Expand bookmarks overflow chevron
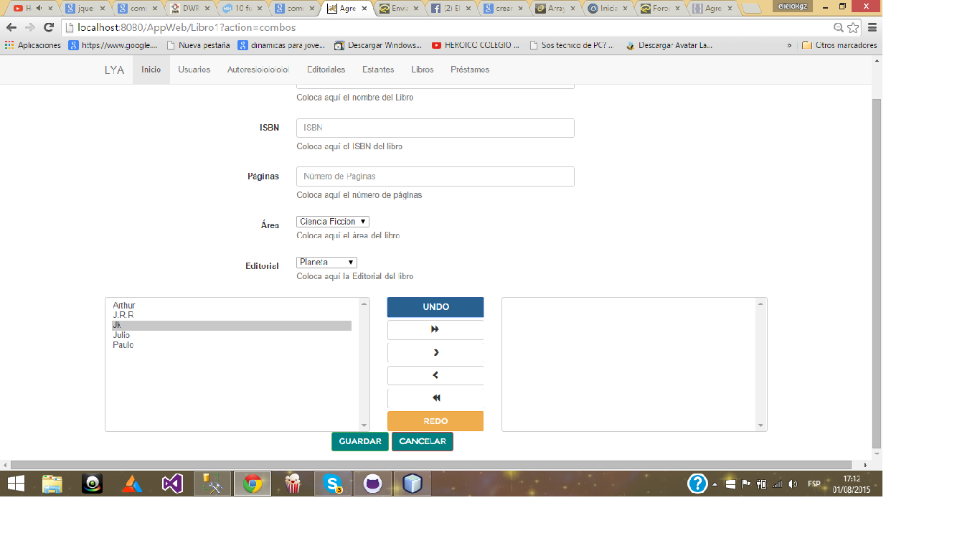 coord(789,45)
